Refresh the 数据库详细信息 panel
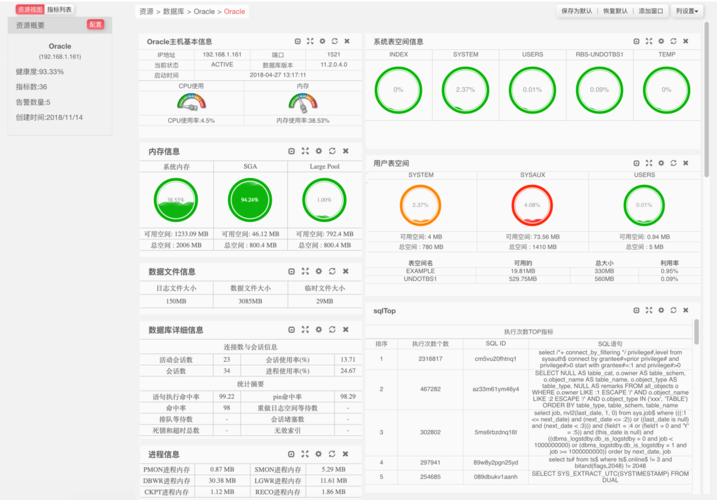The image size is (717, 500). (332, 329)
